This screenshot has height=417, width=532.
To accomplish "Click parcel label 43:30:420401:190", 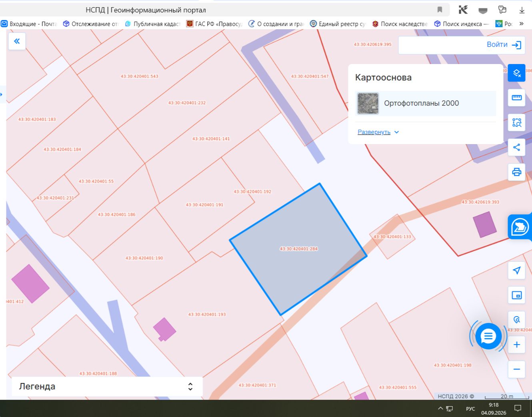I will click(x=144, y=258).
